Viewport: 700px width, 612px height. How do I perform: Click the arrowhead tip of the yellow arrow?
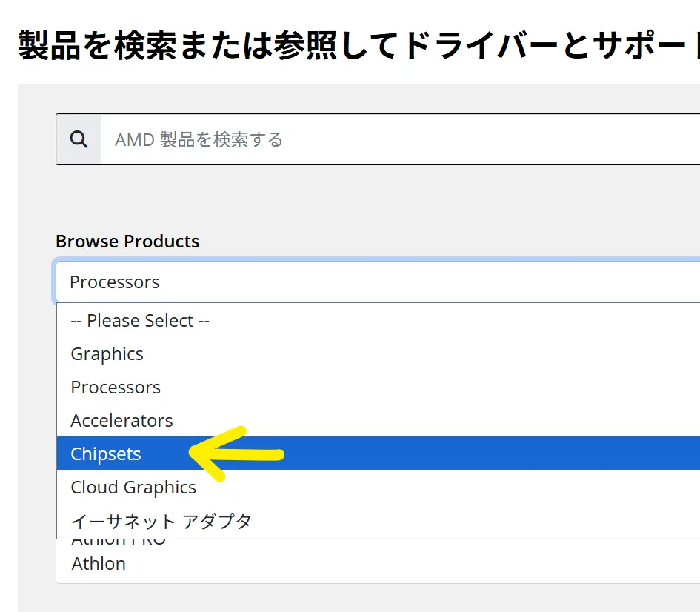[194, 453]
